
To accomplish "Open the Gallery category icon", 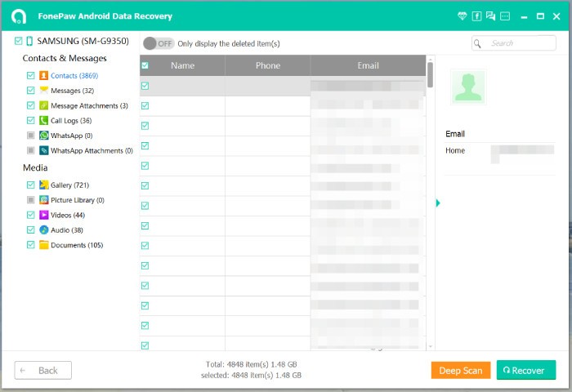I will tap(44, 185).
